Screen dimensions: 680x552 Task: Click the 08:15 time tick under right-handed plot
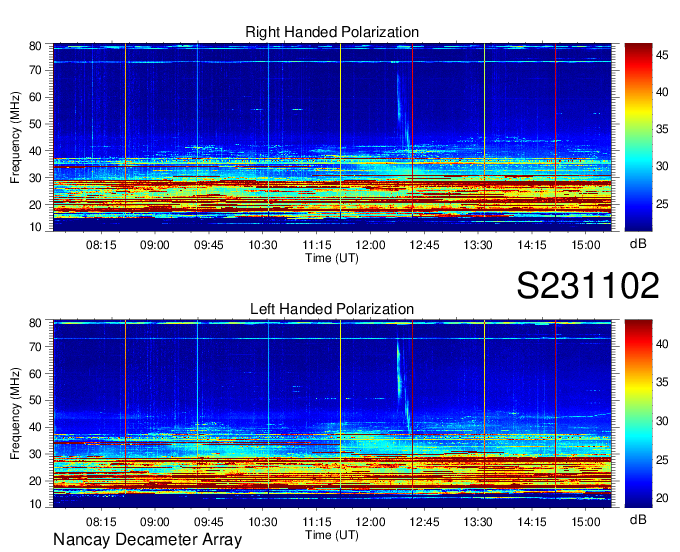pos(101,245)
